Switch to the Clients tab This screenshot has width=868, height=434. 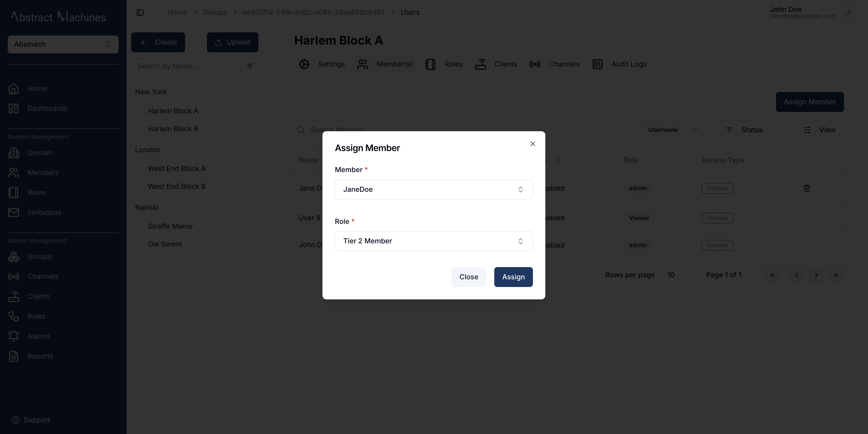496,64
